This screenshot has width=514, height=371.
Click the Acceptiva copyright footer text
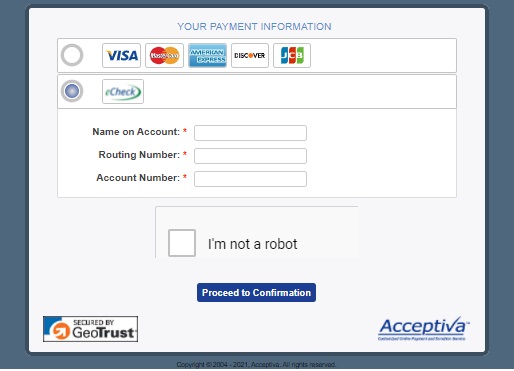[x=256, y=365]
